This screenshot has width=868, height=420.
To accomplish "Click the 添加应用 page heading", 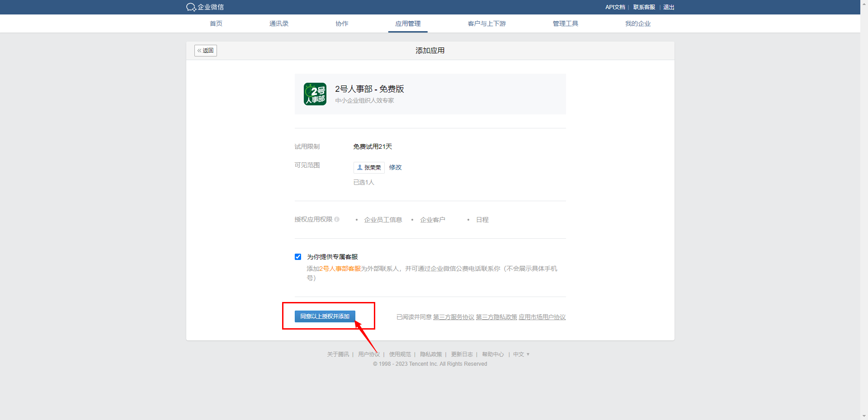I will (430, 51).
